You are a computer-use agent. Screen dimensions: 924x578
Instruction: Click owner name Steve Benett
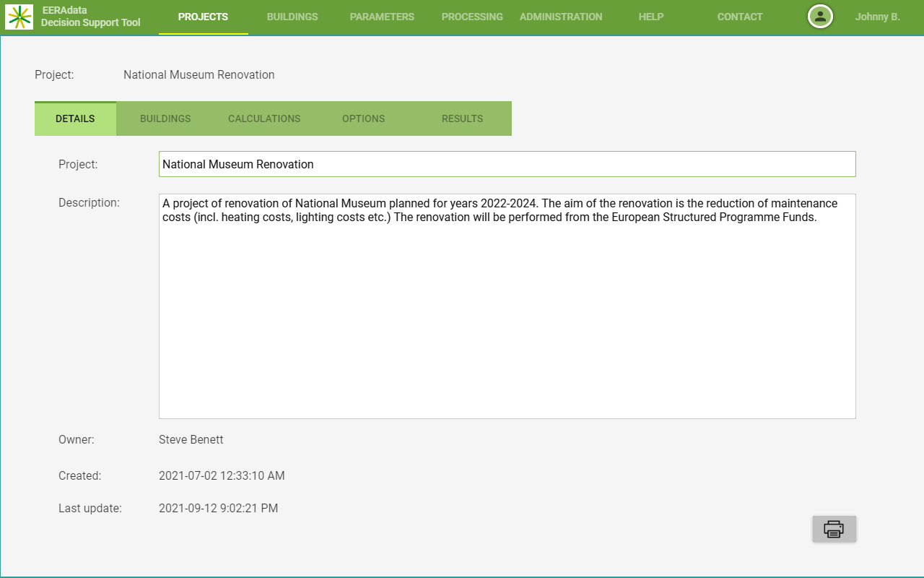pyautogui.click(x=191, y=439)
